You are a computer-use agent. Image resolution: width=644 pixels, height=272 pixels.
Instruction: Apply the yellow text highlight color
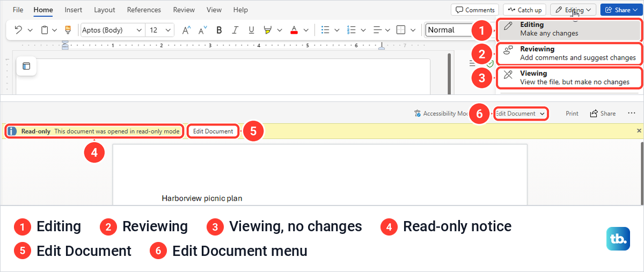coord(268,30)
